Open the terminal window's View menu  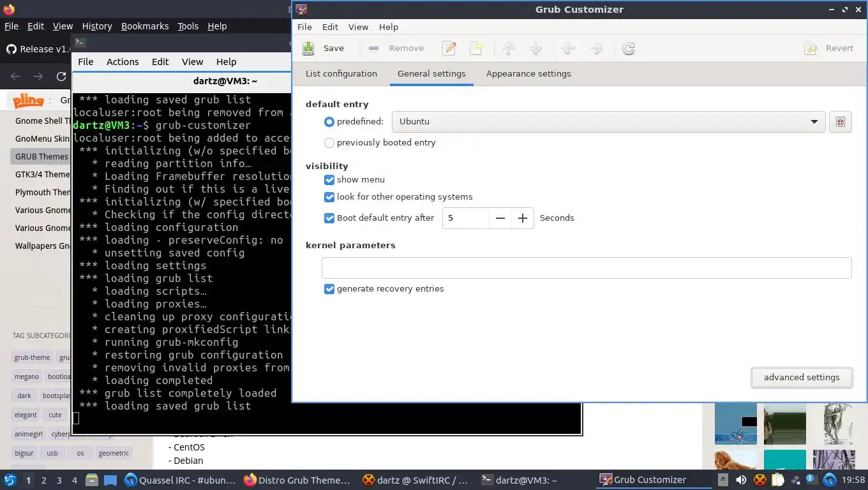point(192,62)
